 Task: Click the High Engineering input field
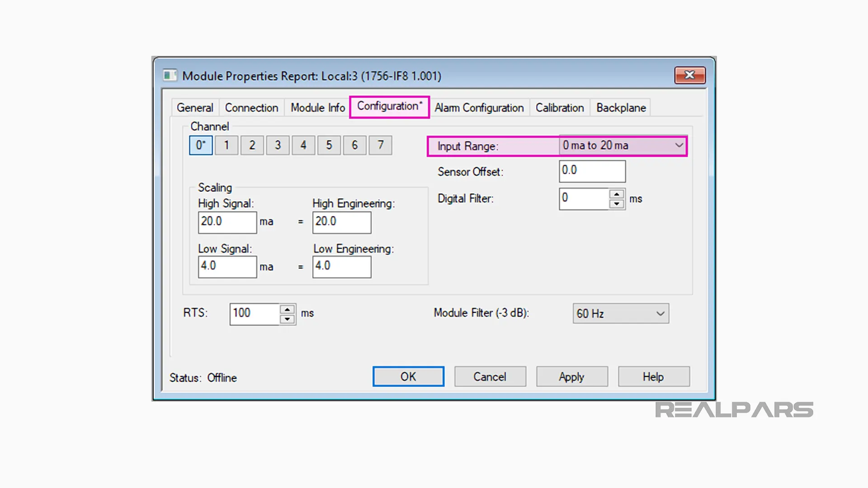(341, 222)
